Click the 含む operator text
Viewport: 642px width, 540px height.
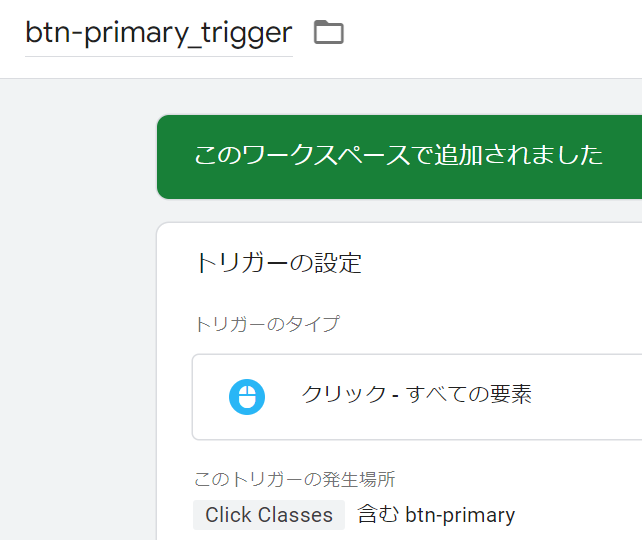pyautogui.click(x=378, y=515)
